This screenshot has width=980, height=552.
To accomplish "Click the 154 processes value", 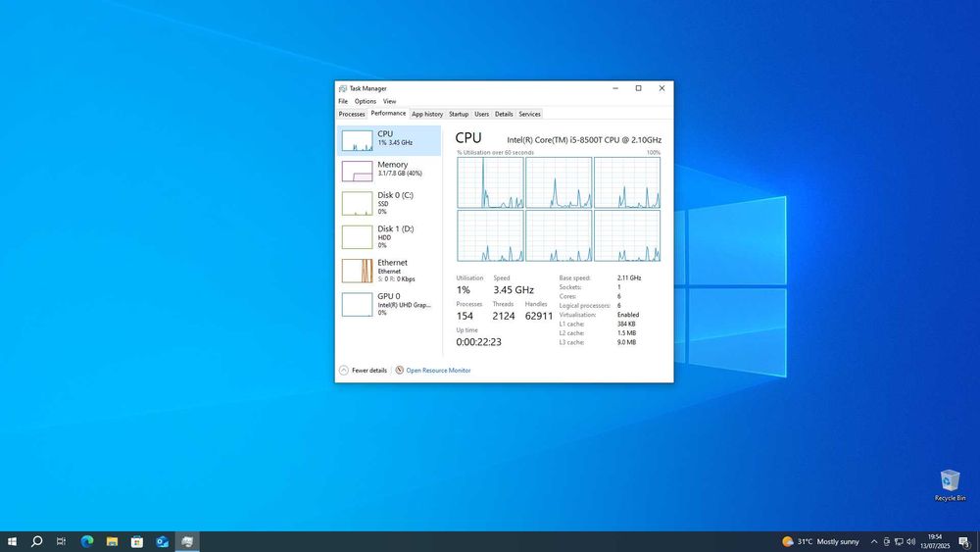I will tap(465, 317).
